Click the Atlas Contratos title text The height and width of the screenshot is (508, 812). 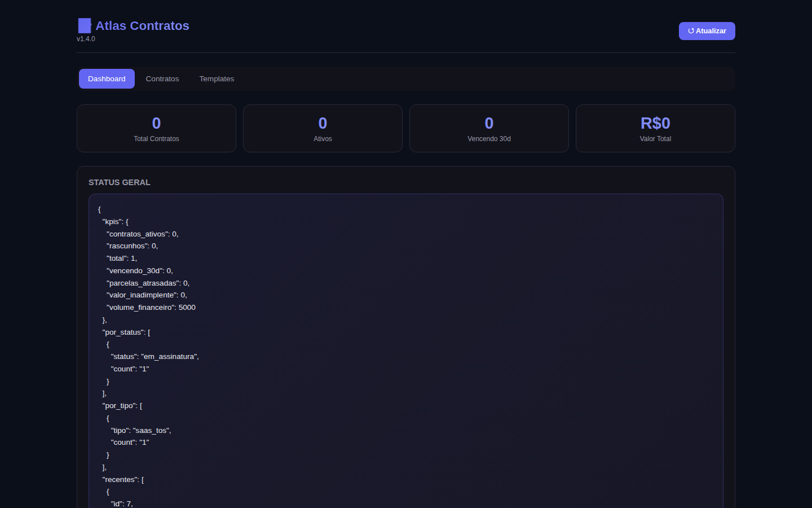coord(142,26)
